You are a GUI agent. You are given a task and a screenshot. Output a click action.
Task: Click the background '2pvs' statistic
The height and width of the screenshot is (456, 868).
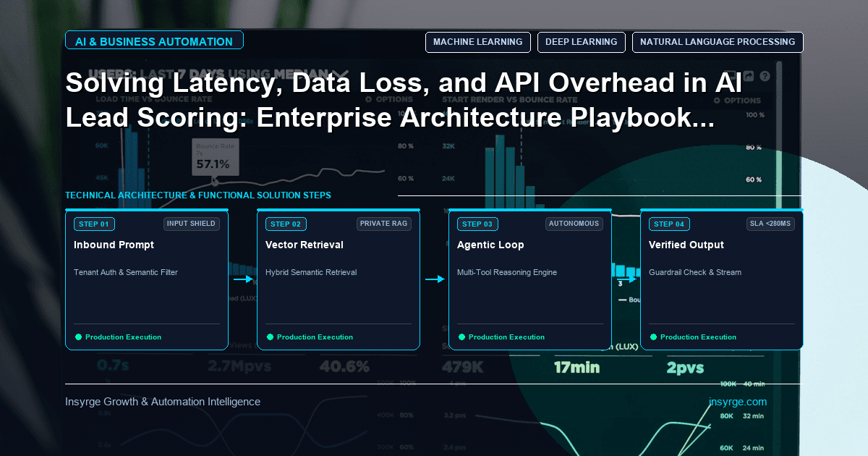click(685, 367)
